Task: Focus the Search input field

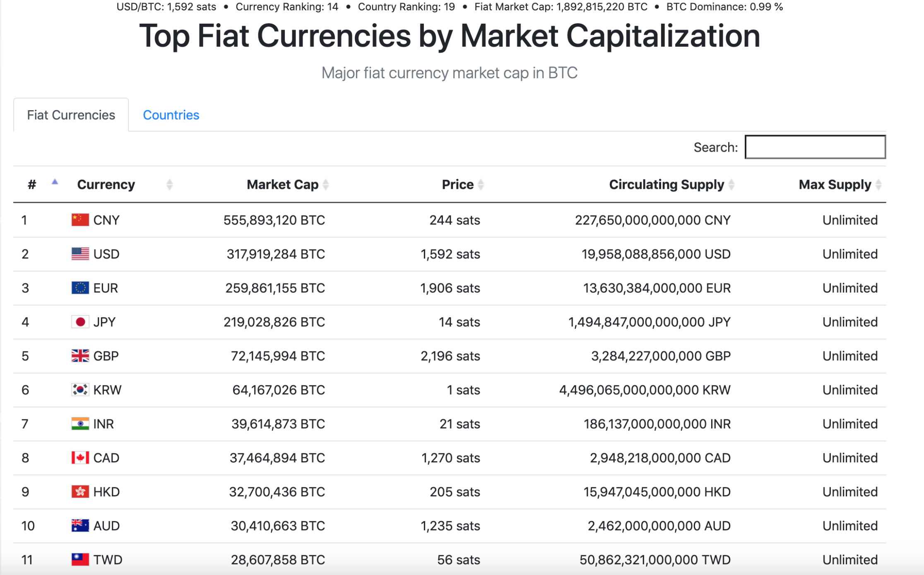Action: tap(815, 147)
